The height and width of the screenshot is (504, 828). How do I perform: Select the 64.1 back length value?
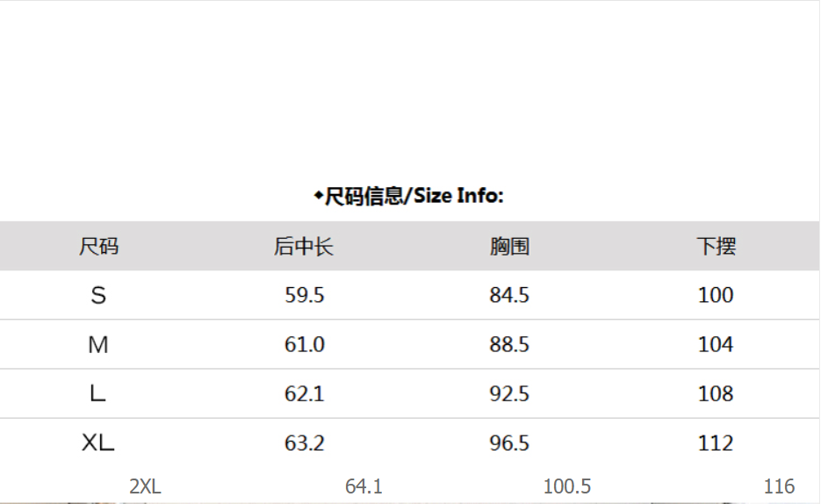(364, 486)
